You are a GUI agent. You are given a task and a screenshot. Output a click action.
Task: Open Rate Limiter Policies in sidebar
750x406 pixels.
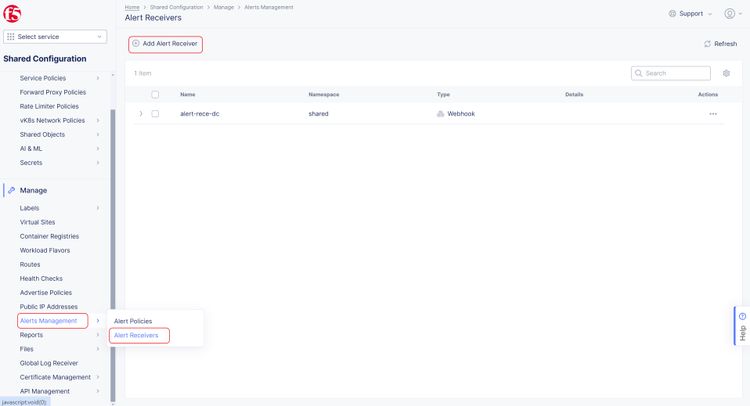(x=49, y=106)
